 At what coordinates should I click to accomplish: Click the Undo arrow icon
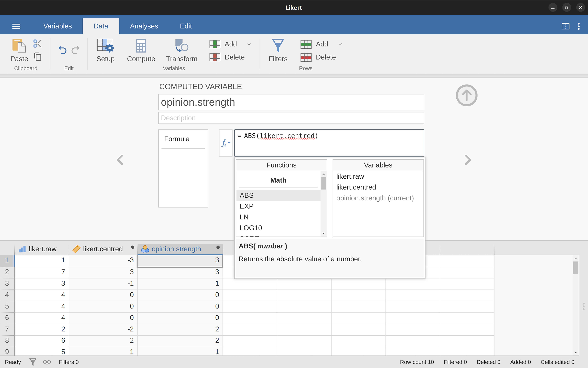pos(62,50)
